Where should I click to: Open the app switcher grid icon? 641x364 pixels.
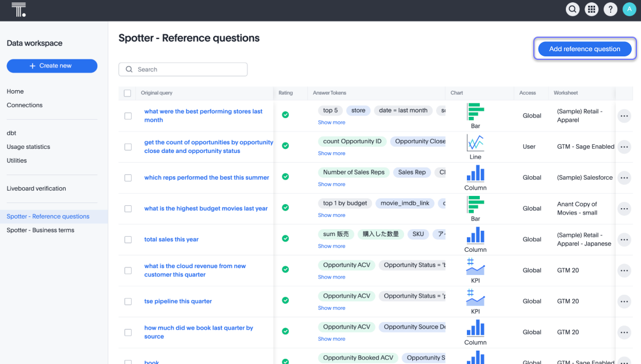[x=592, y=9]
